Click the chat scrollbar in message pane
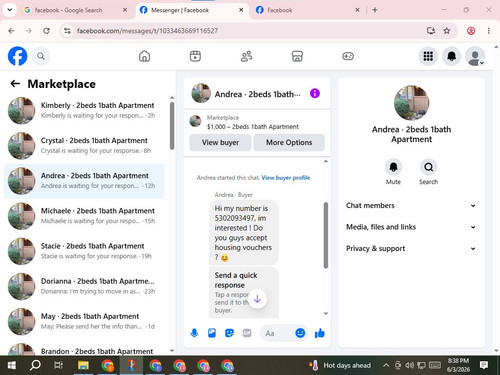The width and height of the screenshot is (500, 375). click(326, 235)
